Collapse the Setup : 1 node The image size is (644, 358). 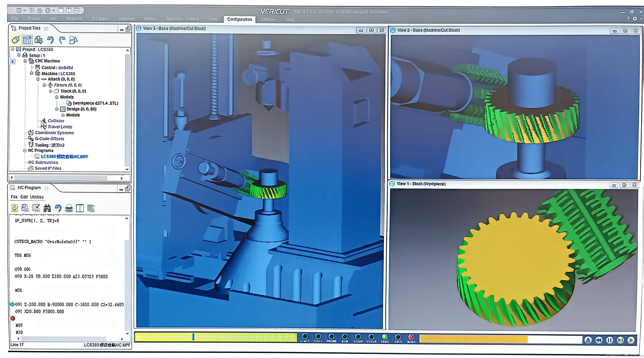19,55
